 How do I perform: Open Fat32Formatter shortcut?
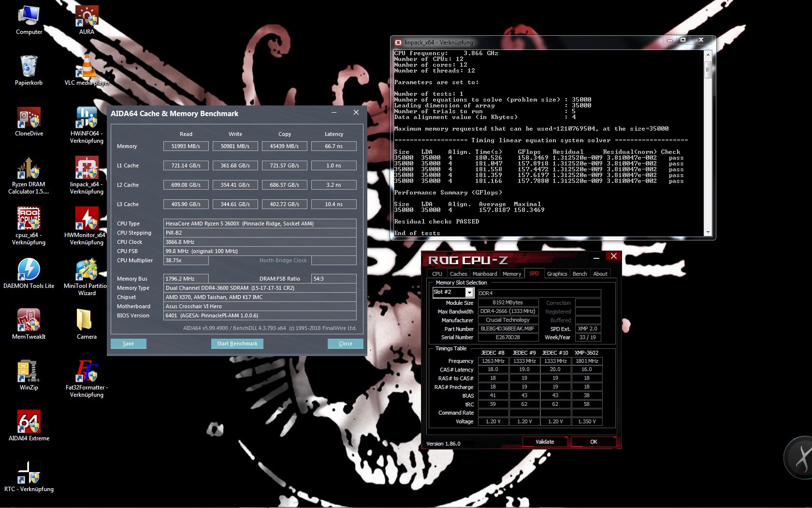point(87,379)
